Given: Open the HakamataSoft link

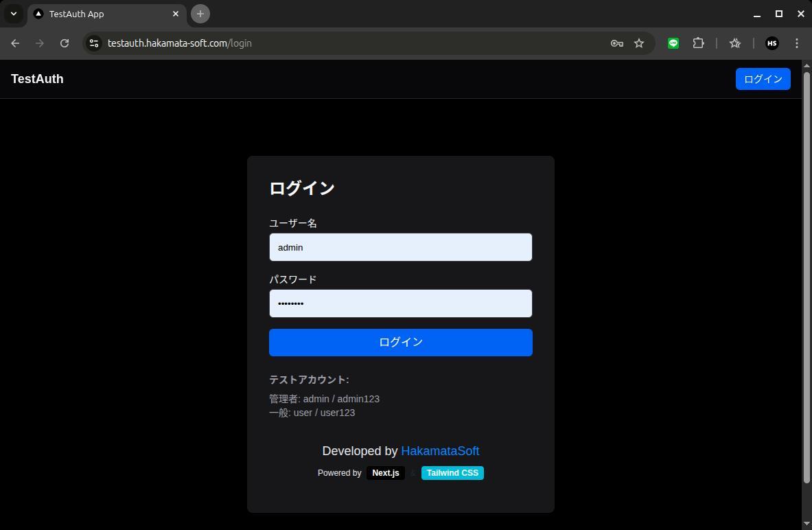Looking at the screenshot, I should [x=440, y=451].
